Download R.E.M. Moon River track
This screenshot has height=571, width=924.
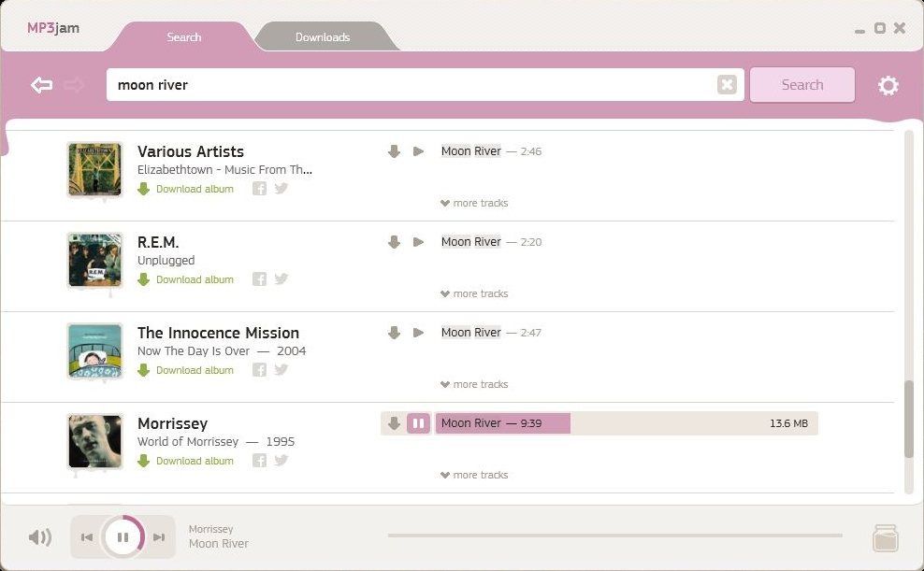tap(395, 242)
